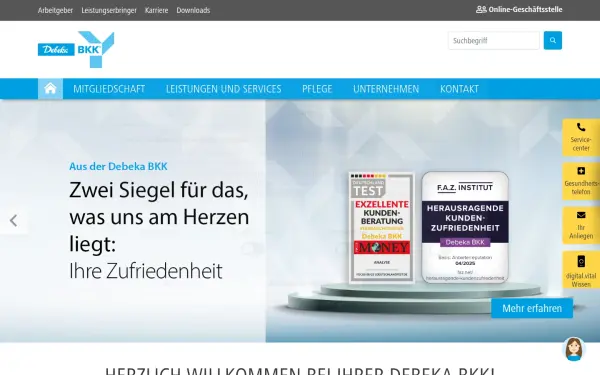
Task: Click the Online-Geschäftsstelle user icon link
Action: 519,10
